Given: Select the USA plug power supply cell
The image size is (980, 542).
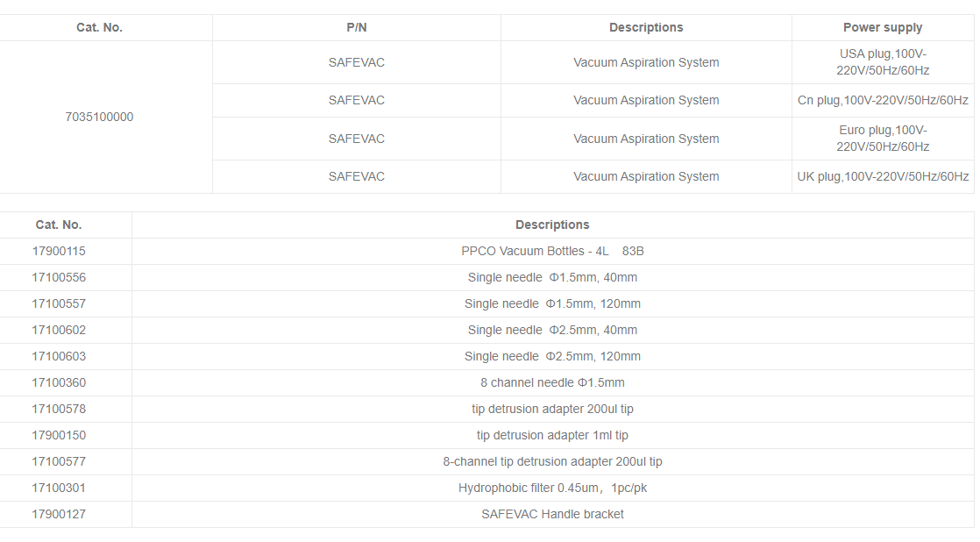Looking at the screenshot, I should pyautogui.click(x=883, y=62).
